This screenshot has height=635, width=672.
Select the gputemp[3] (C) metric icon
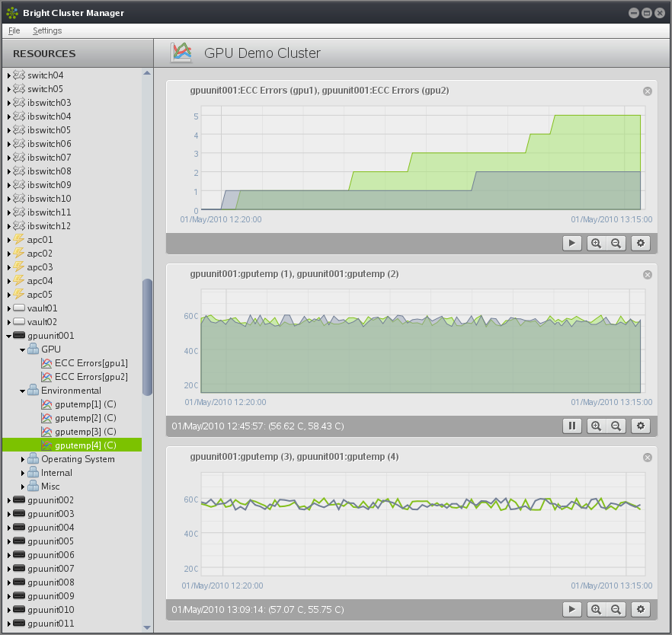coord(46,432)
